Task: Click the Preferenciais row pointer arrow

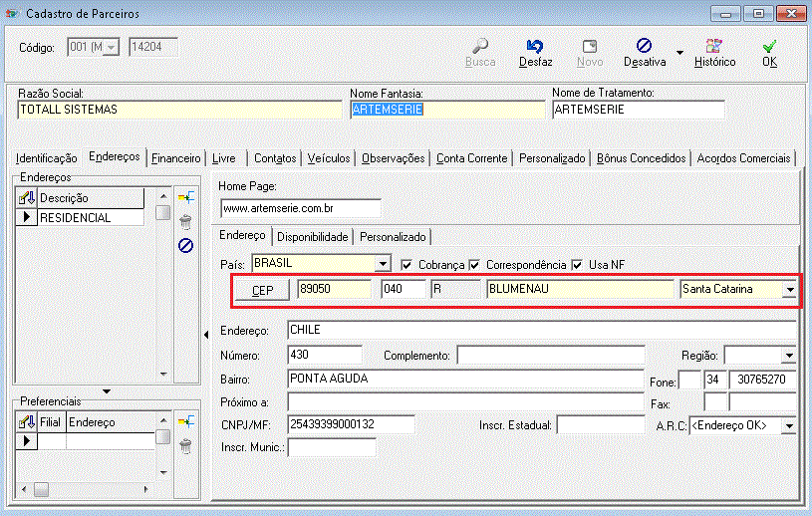Action: (x=27, y=441)
